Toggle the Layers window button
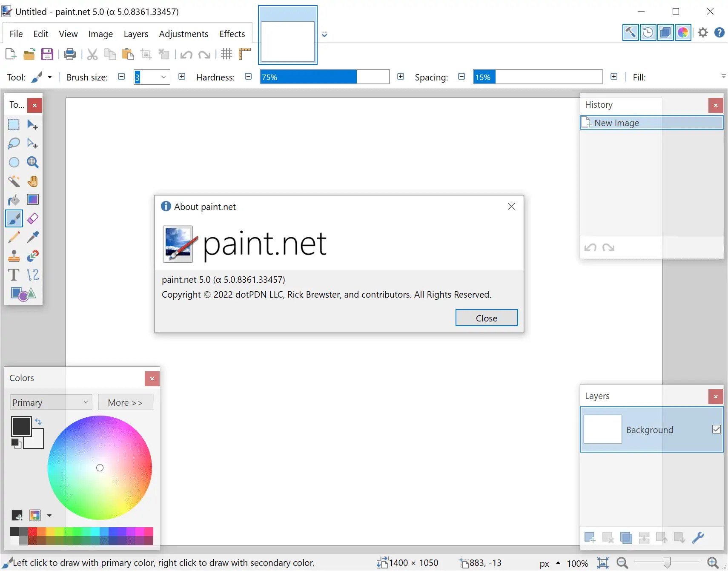The width and height of the screenshot is (728, 571). pyautogui.click(x=665, y=32)
